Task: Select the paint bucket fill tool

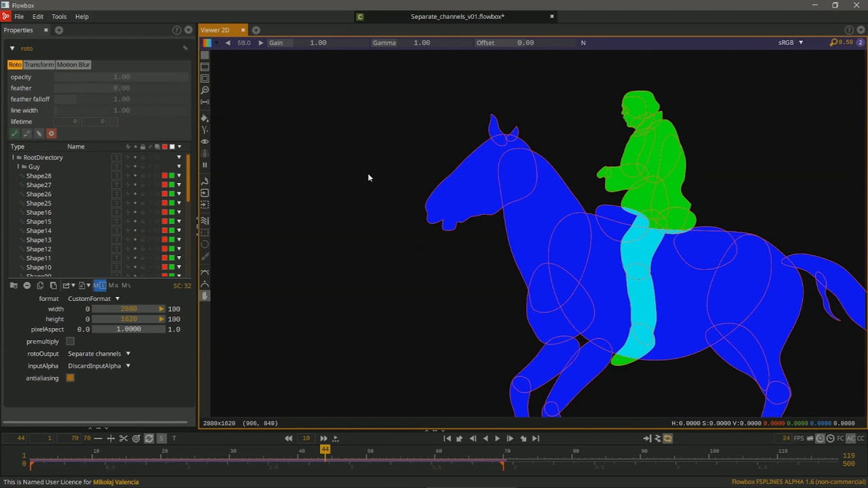Action: pos(205,118)
